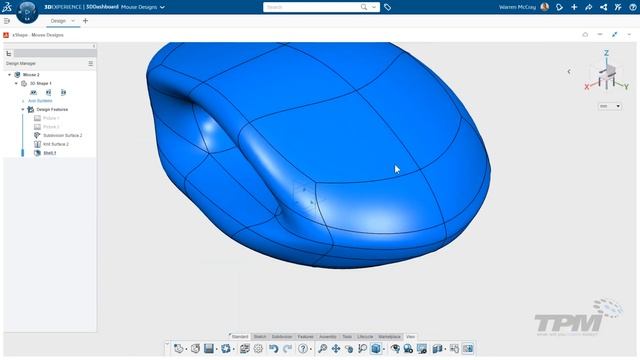Switch to the Subdivision tab
Viewport: 640px width, 360px height.
pyautogui.click(x=282, y=337)
